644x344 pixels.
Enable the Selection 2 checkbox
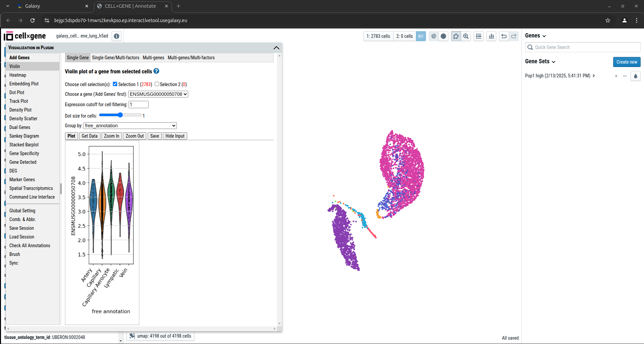[x=157, y=84]
